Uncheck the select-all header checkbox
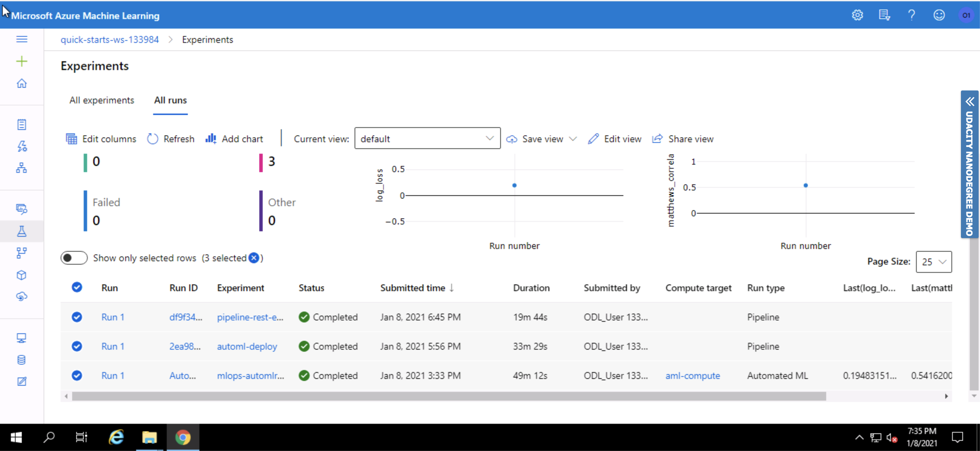The height and width of the screenshot is (451, 980). 77,287
